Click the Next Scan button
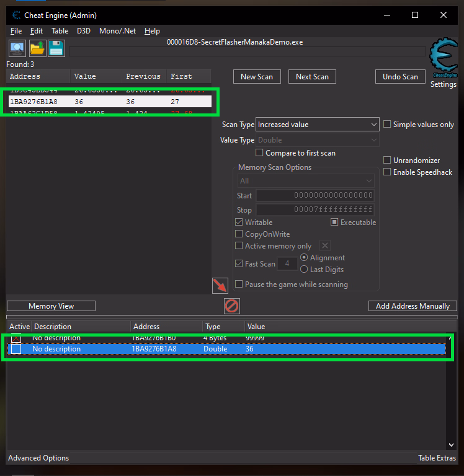The width and height of the screenshot is (464, 476). point(312,77)
